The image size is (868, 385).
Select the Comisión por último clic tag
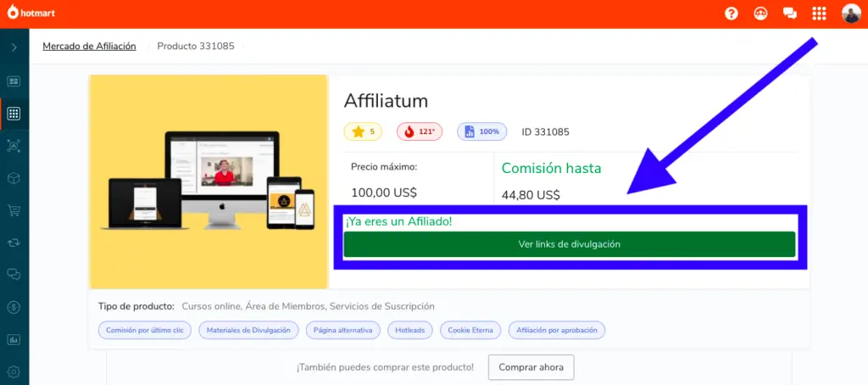(145, 330)
